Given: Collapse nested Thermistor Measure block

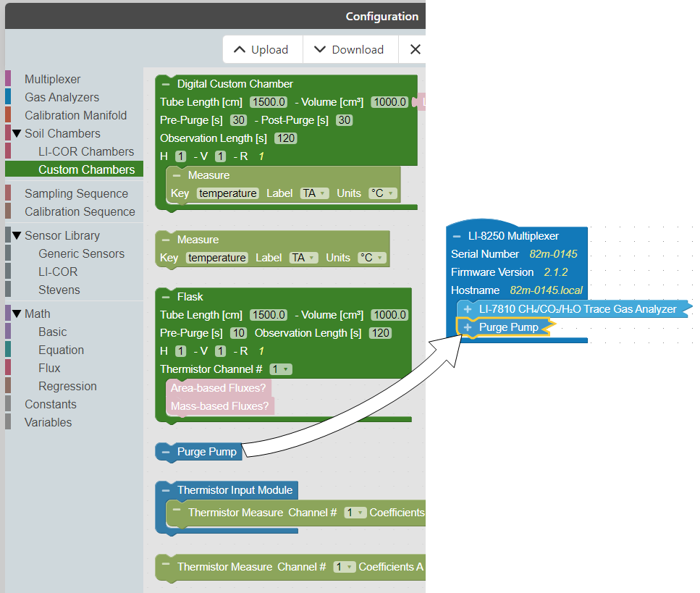Looking at the screenshot, I should (x=177, y=510).
